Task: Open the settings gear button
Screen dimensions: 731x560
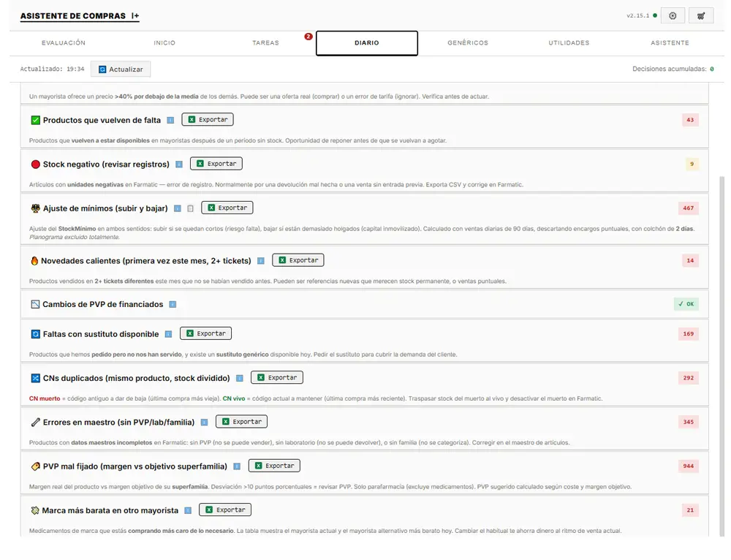Action: [673, 15]
